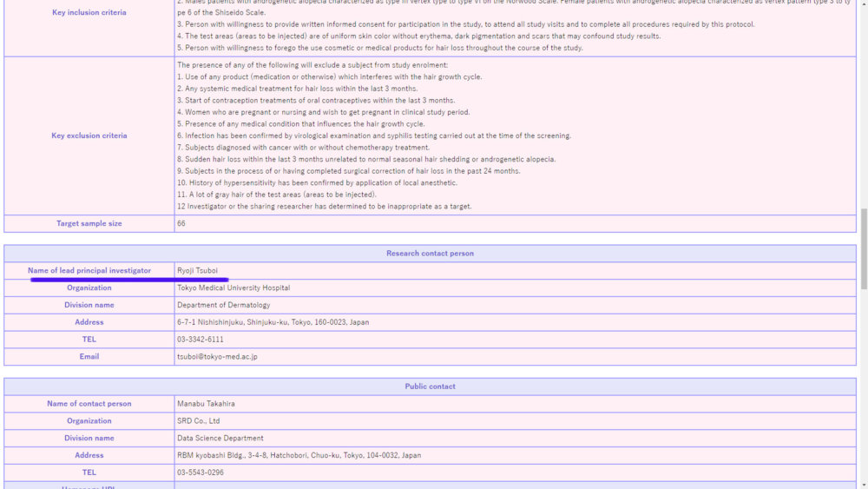This screenshot has height=489, width=868.
Task: Click the contact name Manabu Takahira
Action: [206, 404]
